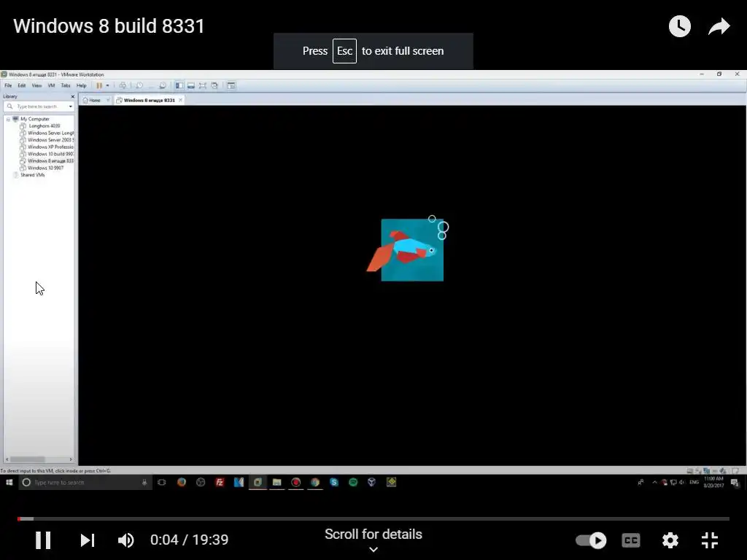Click the taskbar search box
The width and height of the screenshot is (747, 560).
point(85,483)
